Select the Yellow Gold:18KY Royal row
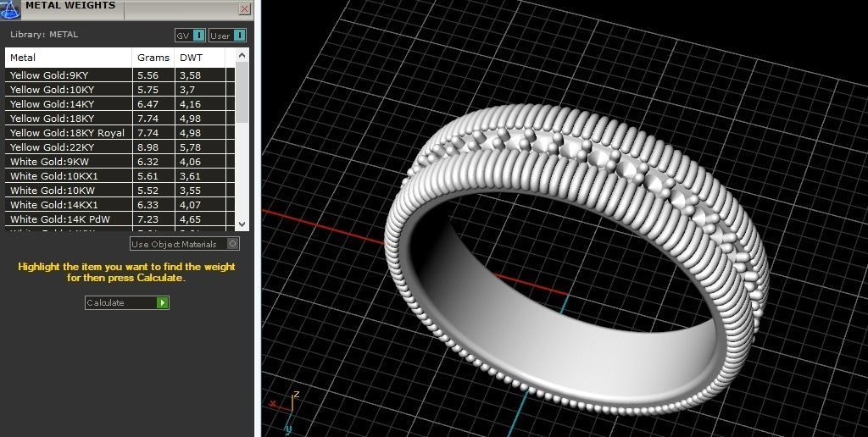 120,133
